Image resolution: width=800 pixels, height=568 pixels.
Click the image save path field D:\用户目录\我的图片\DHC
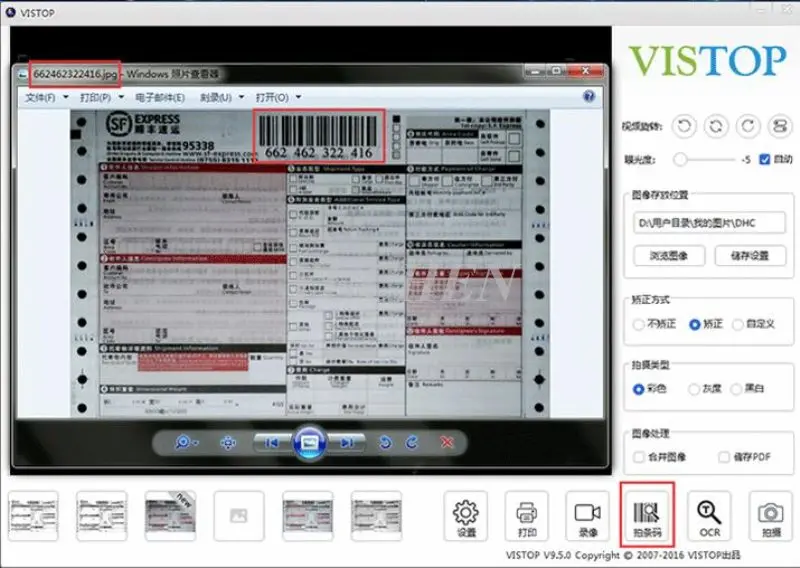pos(709,223)
